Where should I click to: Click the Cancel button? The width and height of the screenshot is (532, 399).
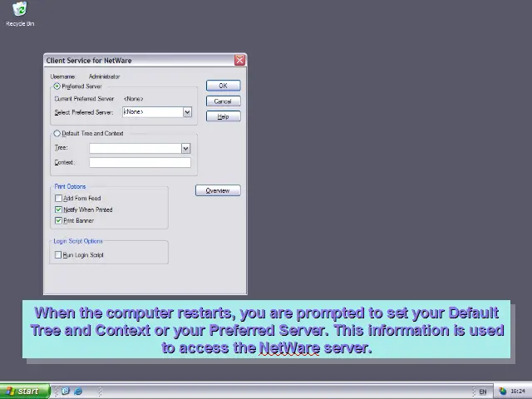pyautogui.click(x=224, y=101)
